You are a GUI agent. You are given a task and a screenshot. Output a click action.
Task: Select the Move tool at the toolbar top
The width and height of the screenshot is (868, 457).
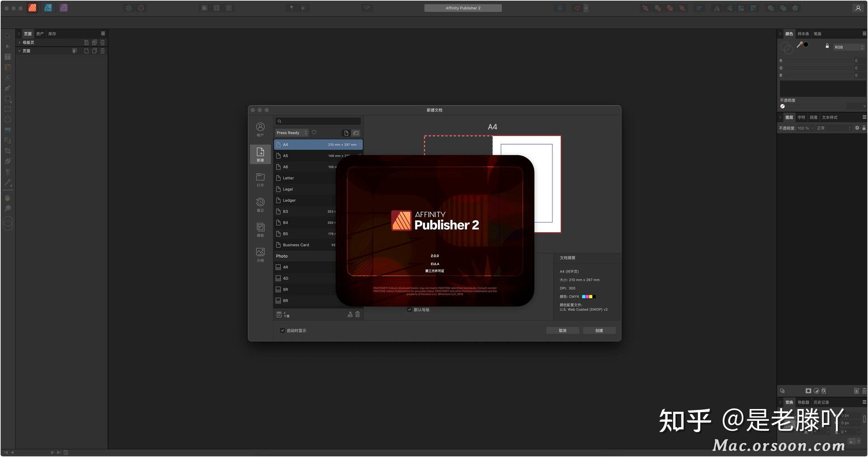coord(8,35)
